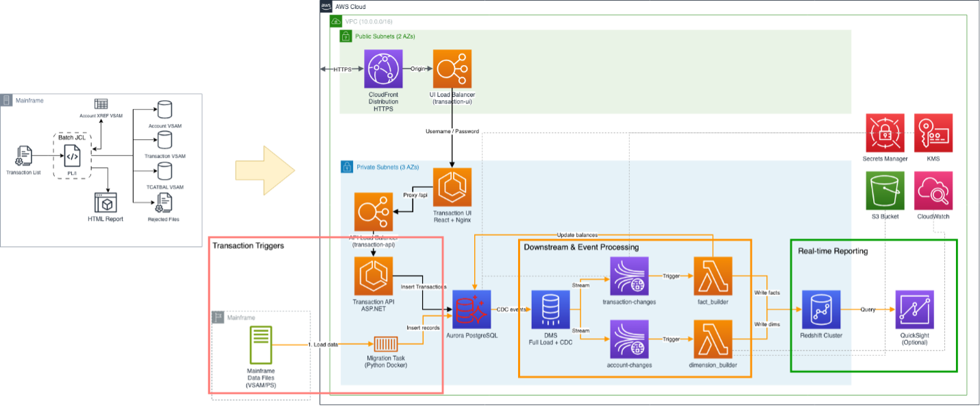
Task: Select the KMS key icon
Action: click(932, 132)
